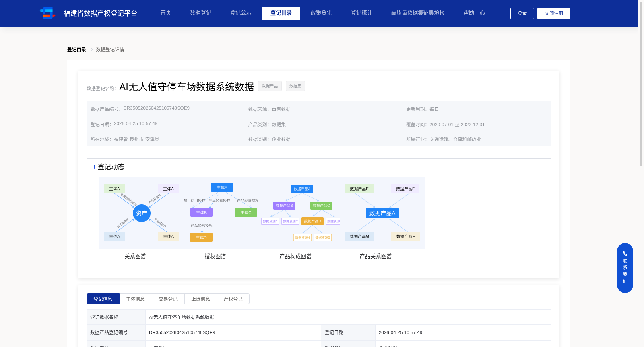Click the 授权图谱 caption
This screenshot has width=644, height=347.
215,256
